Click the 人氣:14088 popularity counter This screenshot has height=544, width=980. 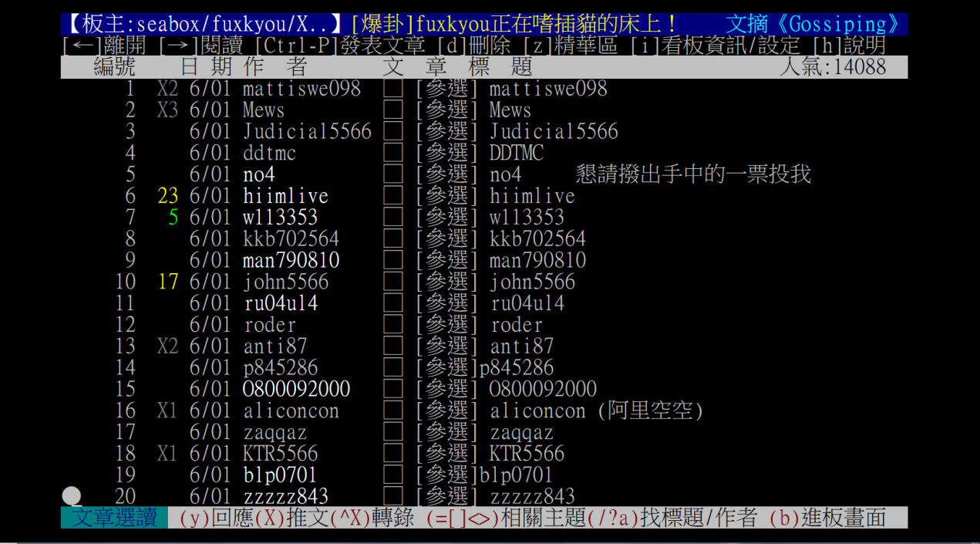(x=832, y=67)
